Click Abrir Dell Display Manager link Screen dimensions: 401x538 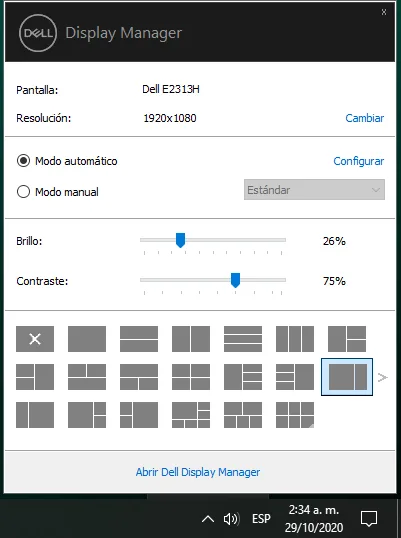[198, 472]
